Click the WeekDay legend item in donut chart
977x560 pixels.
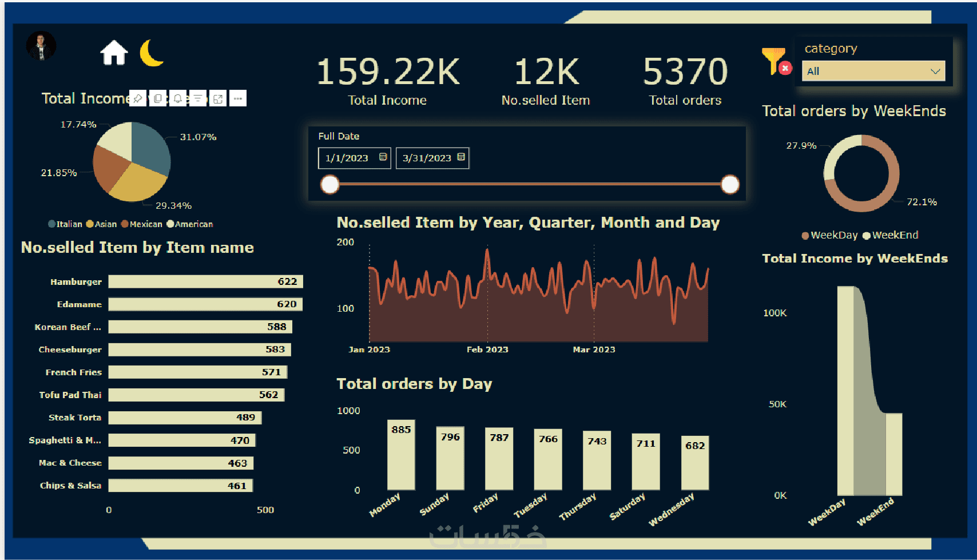click(x=829, y=235)
